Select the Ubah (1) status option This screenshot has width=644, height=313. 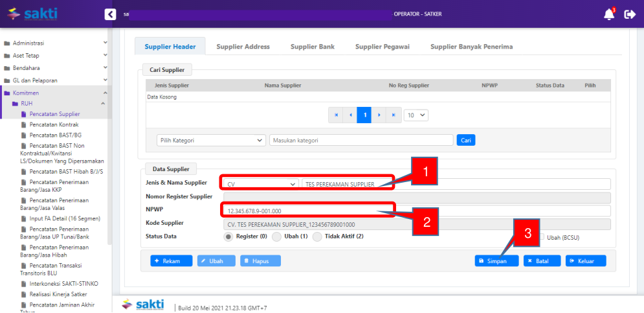pos(276,237)
